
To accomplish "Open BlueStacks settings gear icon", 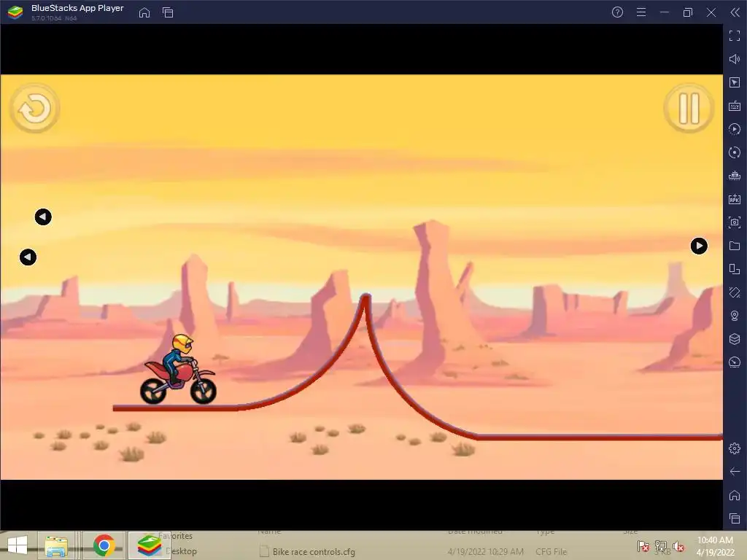I will point(735,448).
